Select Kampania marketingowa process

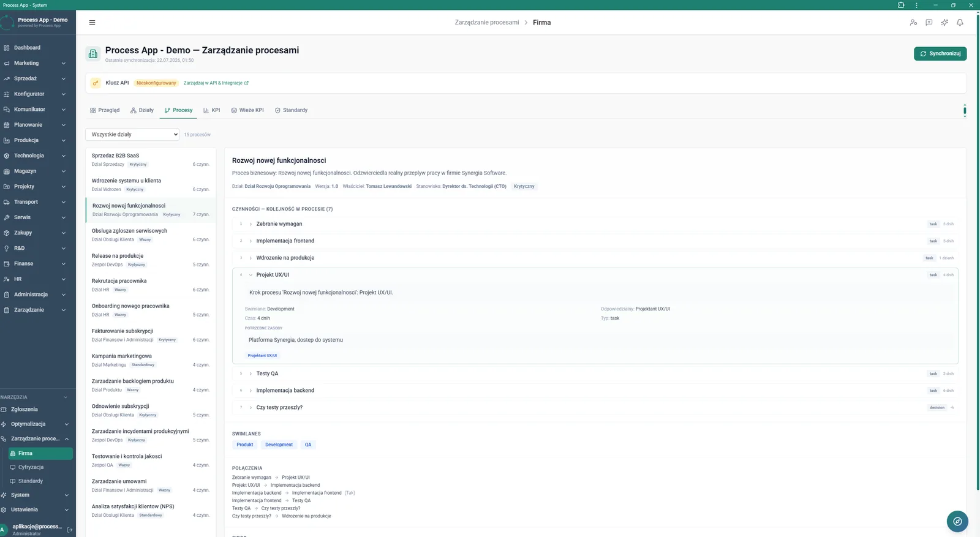[x=151, y=361]
